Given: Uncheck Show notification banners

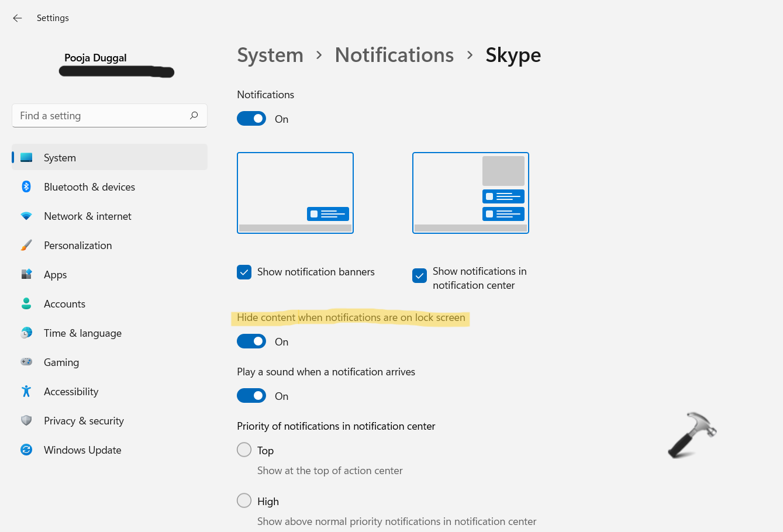Looking at the screenshot, I should click(244, 272).
